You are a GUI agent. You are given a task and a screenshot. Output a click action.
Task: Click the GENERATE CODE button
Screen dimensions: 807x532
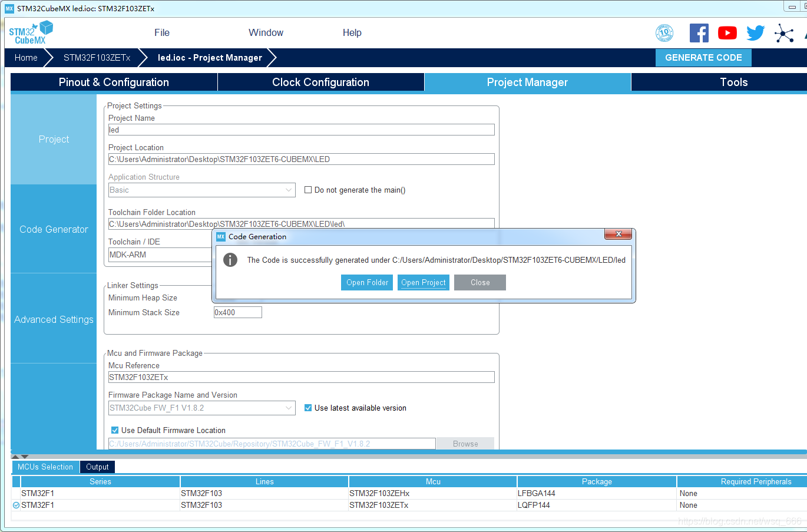703,58
